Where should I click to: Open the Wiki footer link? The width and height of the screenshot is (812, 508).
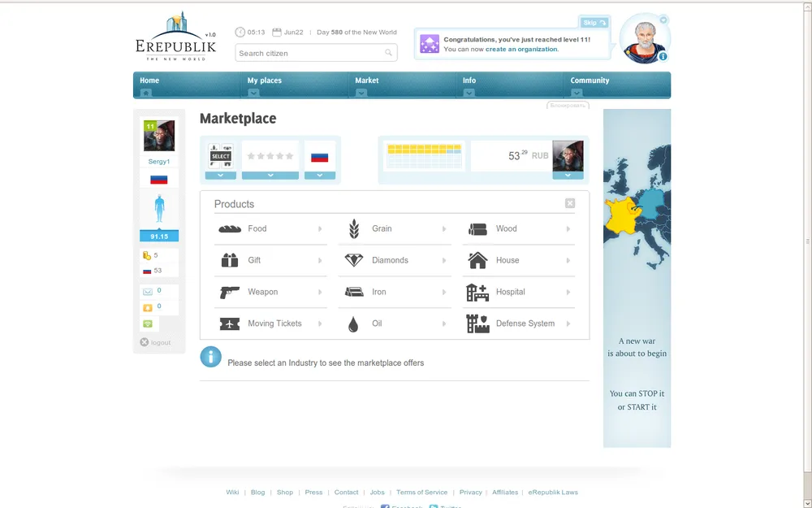tap(232, 493)
